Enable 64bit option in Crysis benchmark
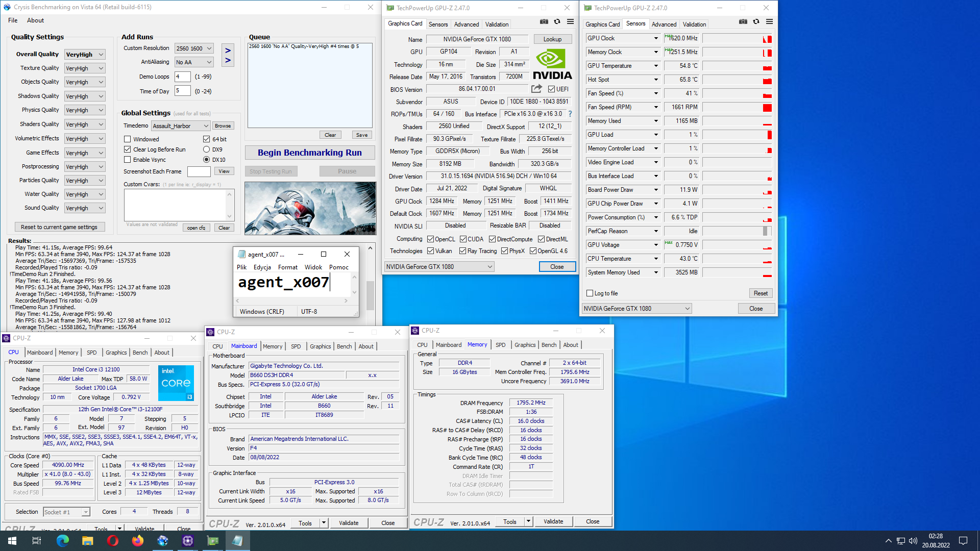Image resolution: width=980 pixels, height=551 pixels. [207, 139]
